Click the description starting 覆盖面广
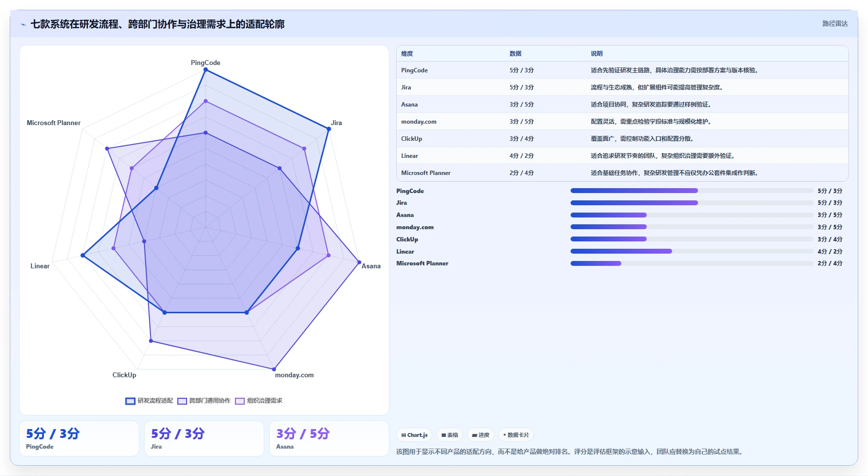The width and height of the screenshot is (868, 476). [x=642, y=139]
